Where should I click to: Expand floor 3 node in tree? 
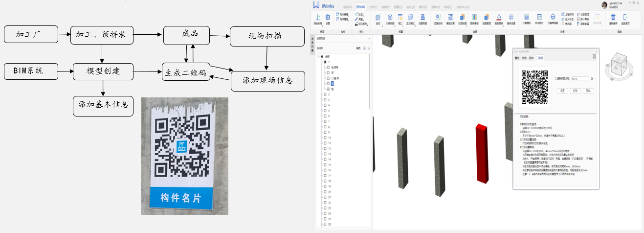[322, 100]
